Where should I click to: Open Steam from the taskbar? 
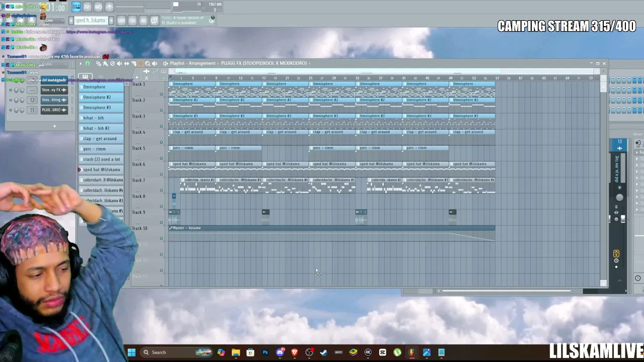[324, 352]
